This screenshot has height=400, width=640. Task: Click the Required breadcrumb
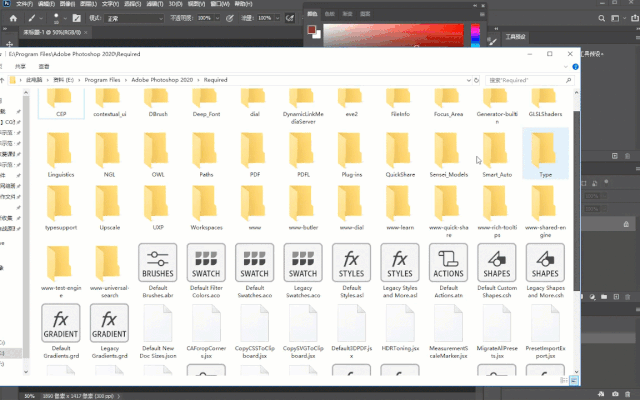(x=216, y=80)
